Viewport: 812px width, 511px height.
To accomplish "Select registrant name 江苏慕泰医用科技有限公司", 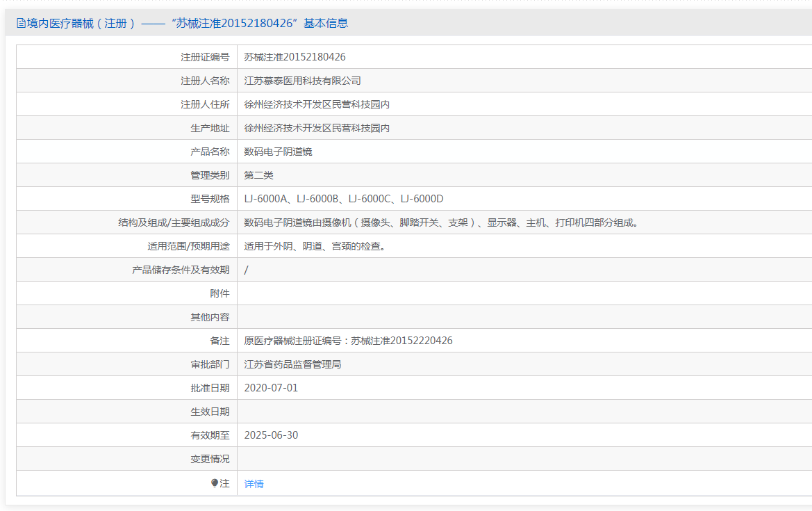I will click(x=302, y=81).
